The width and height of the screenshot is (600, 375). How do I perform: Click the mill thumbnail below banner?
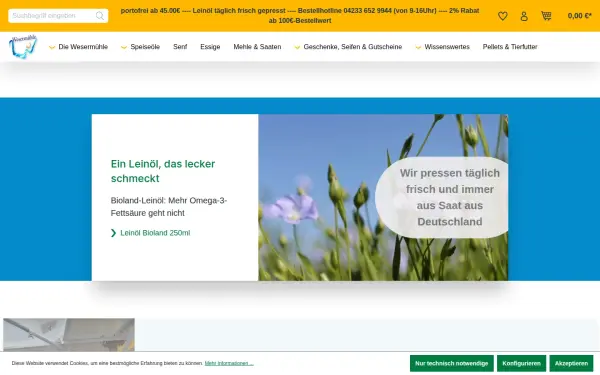pos(69,334)
